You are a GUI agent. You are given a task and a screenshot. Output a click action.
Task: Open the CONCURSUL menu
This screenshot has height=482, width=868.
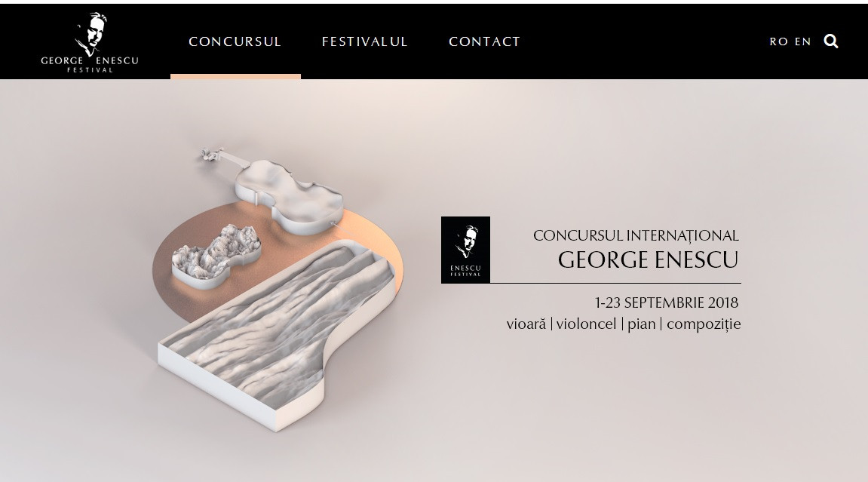[x=235, y=41]
